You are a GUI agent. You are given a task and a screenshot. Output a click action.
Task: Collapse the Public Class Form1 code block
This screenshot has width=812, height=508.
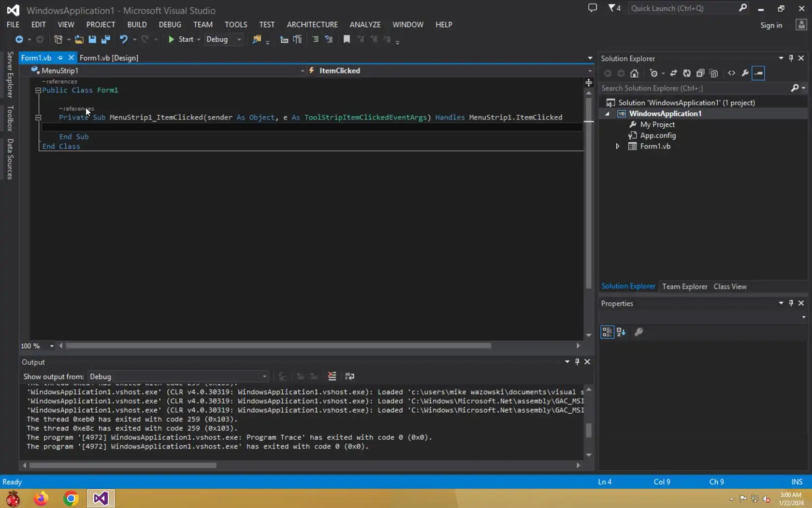pyautogui.click(x=38, y=90)
